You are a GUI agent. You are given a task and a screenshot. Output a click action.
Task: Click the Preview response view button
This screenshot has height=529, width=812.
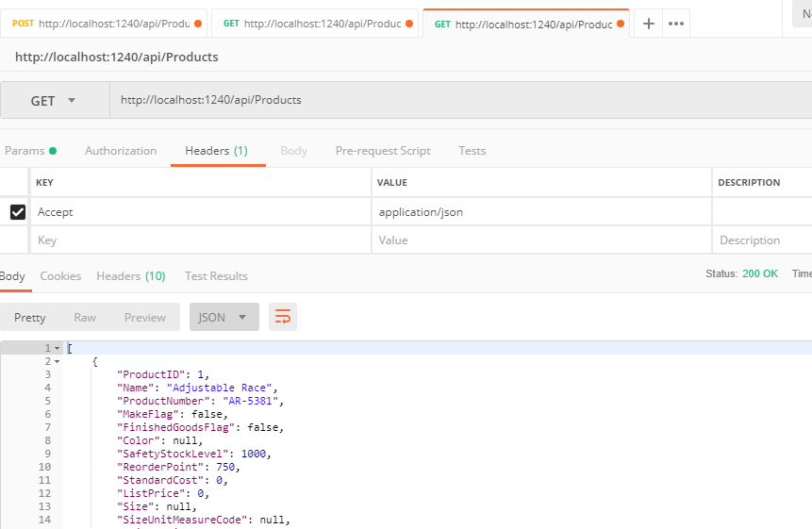[145, 318]
